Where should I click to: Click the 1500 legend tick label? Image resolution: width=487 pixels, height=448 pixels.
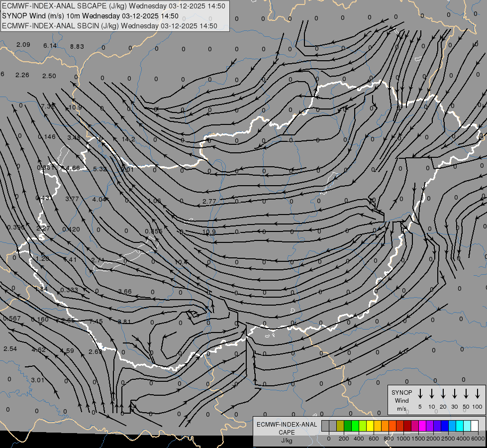click(x=418, y=439)
